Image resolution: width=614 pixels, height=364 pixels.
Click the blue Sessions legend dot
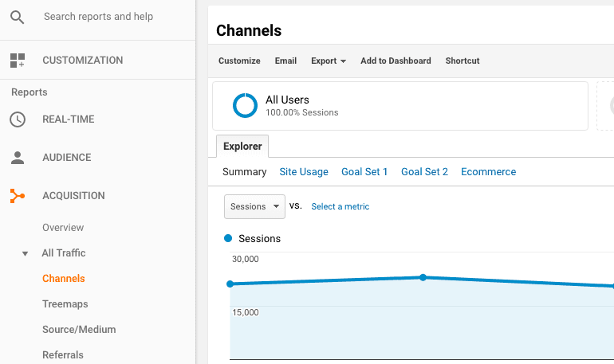point(229,238)
